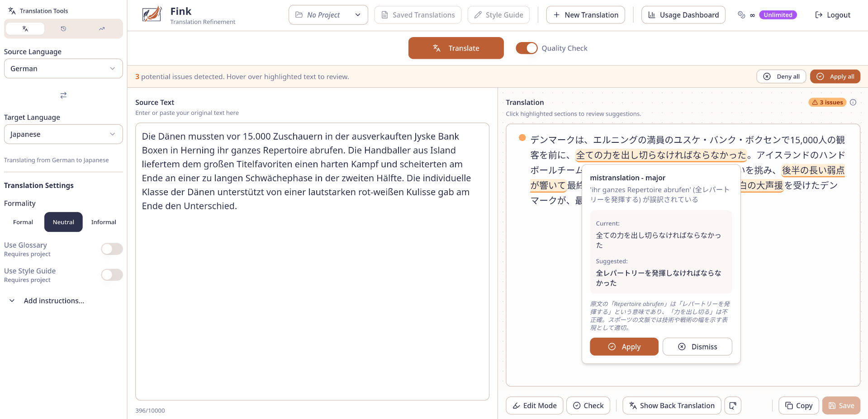868x419 pixels.
Task: Enable Use Style Guide
Action: [x=111, y=274]
